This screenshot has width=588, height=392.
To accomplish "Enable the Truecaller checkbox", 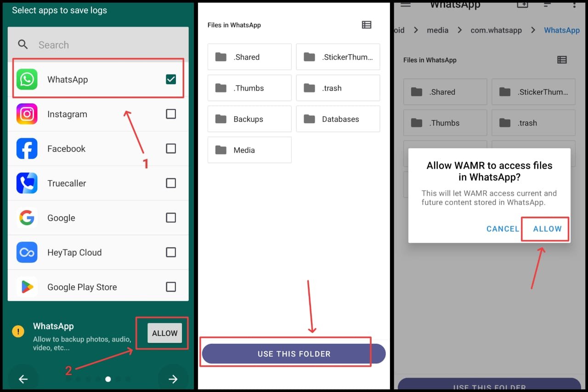I will [171, 183].
